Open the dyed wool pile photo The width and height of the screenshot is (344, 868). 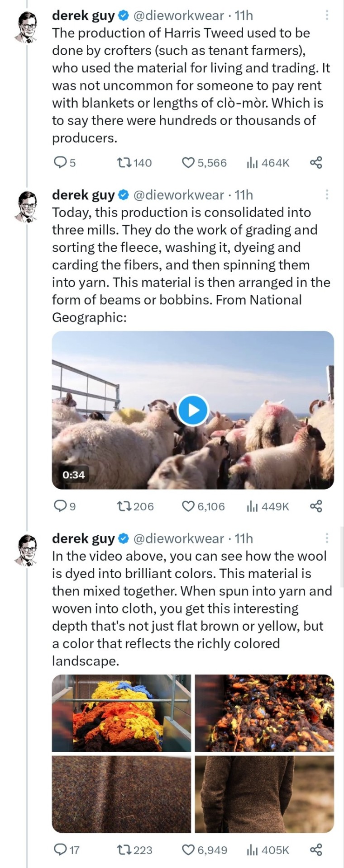[121, 713]
